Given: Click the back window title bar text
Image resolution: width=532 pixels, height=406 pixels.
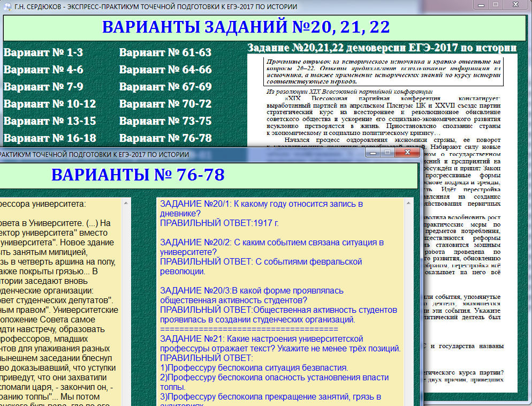Looking at the screenshot, I should click(156, 7).
